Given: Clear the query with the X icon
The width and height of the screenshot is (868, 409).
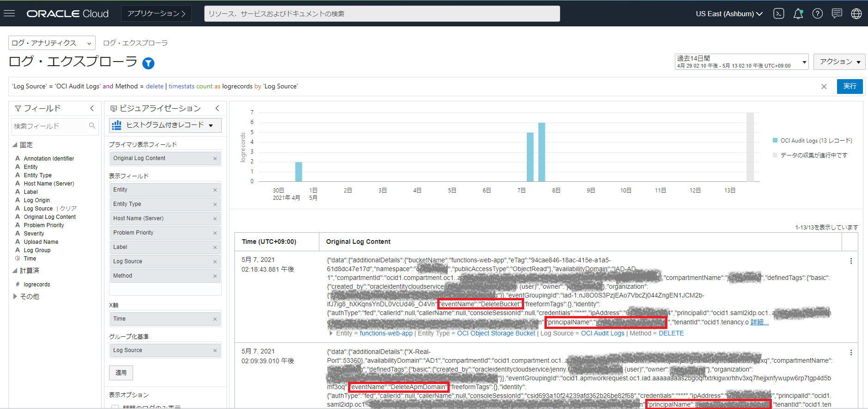Looking at the screenshot, I should click(824, 87).
